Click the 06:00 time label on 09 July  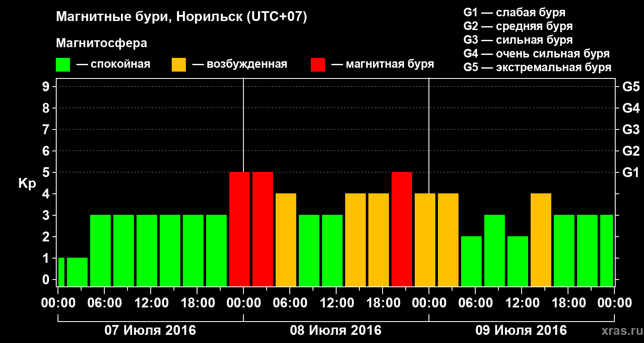pyautogui.click(x=475, y=303)
